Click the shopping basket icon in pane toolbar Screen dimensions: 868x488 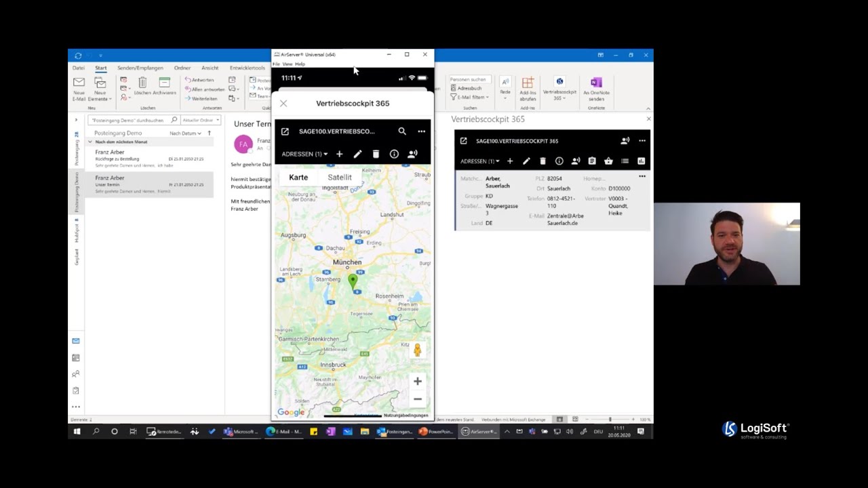point(608,161)
